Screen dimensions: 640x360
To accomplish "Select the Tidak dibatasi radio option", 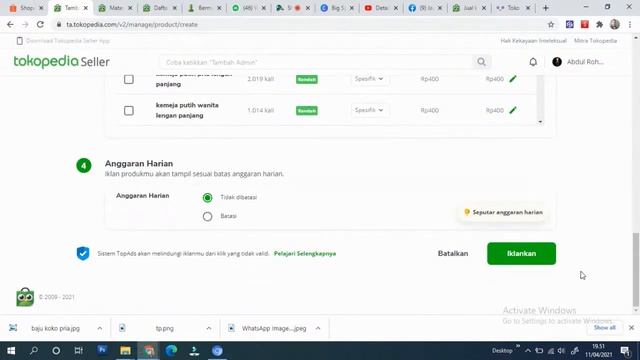I will (207, 198).
